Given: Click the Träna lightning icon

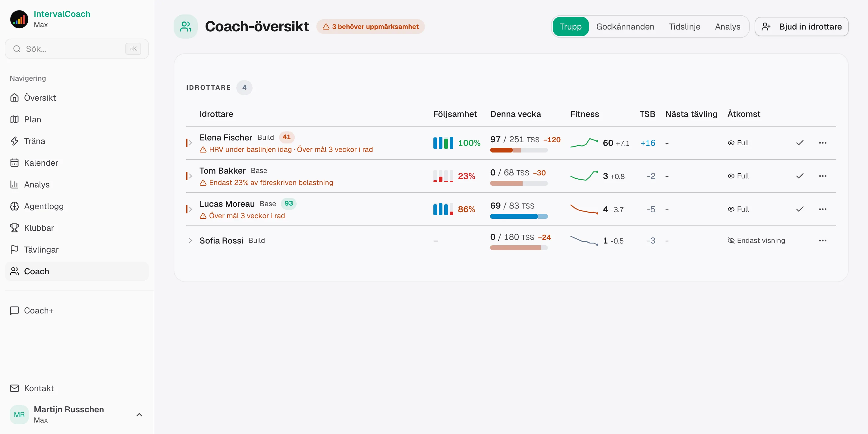Looking at the screenshot, I should coord(14,141).
